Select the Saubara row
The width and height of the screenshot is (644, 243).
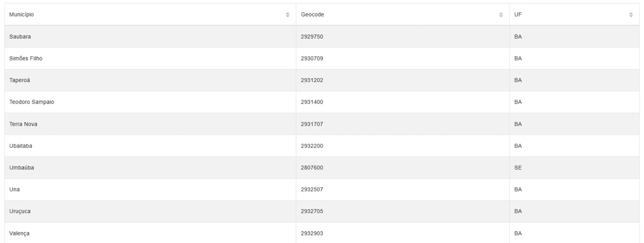[x=321, y=36]
